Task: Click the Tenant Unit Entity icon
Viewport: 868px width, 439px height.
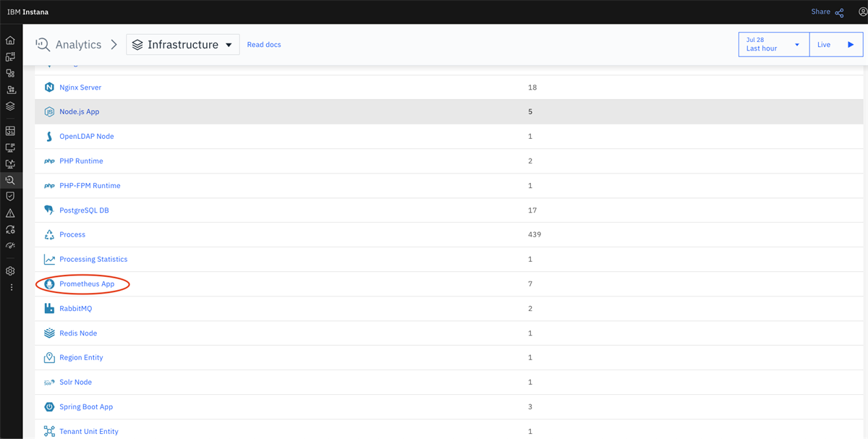Action: [x=49, y=432]
